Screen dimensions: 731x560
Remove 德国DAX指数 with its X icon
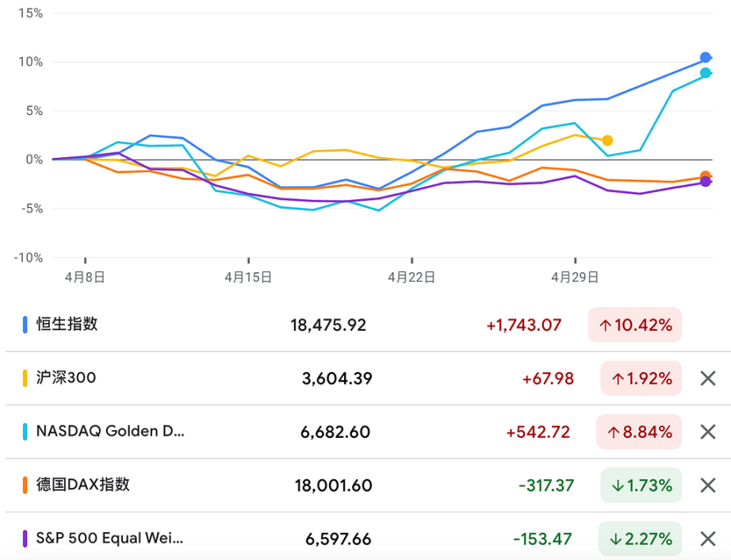point(708,485)
